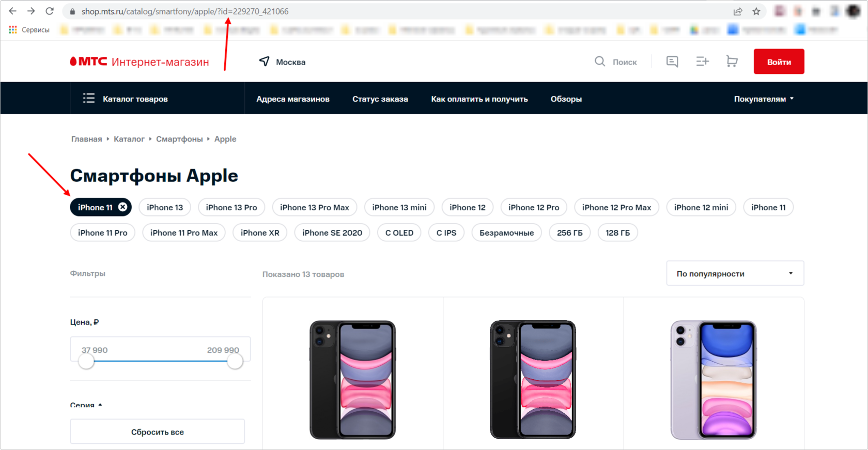Select the Безрамочные chip
868x450 pixels.
(507, 232)
